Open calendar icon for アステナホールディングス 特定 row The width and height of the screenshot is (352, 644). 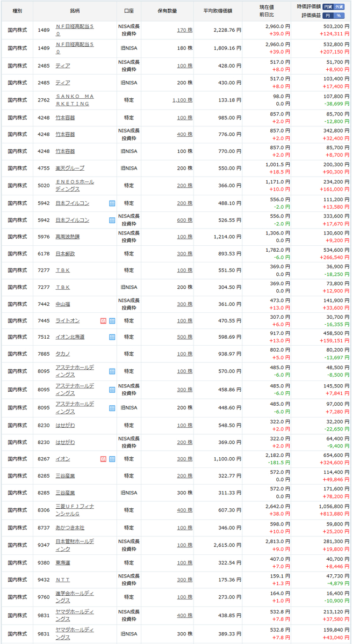click(x=112, y=371)
